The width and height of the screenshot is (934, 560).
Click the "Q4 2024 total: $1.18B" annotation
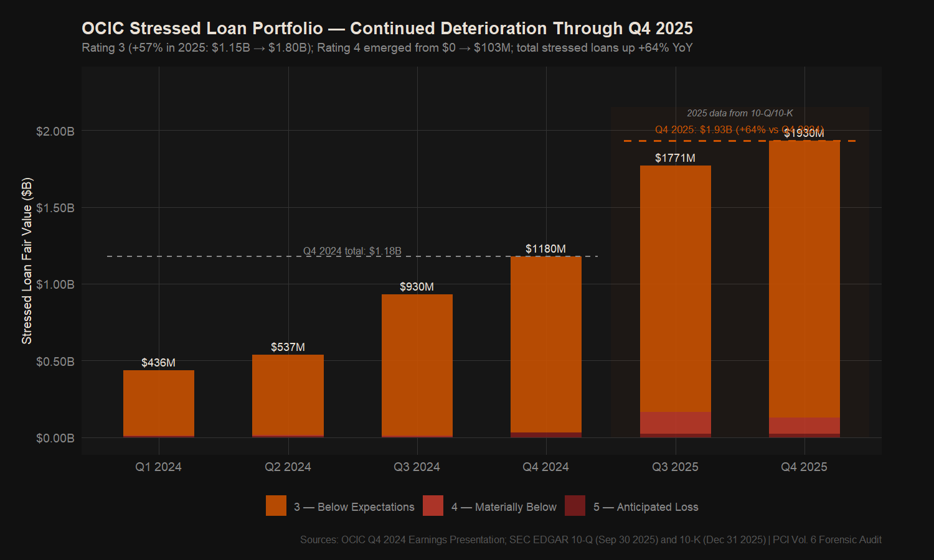point(352,251)
